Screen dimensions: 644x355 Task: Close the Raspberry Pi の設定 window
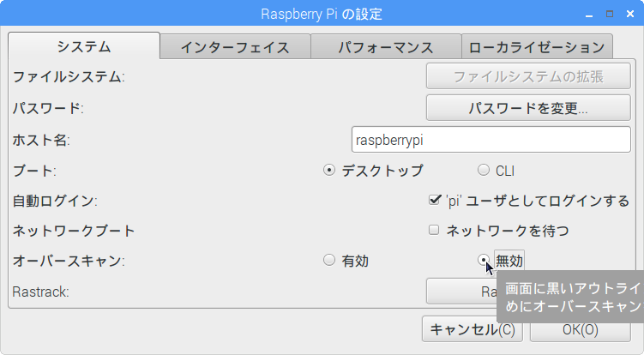pyautogui.click(x=630, y=14)
